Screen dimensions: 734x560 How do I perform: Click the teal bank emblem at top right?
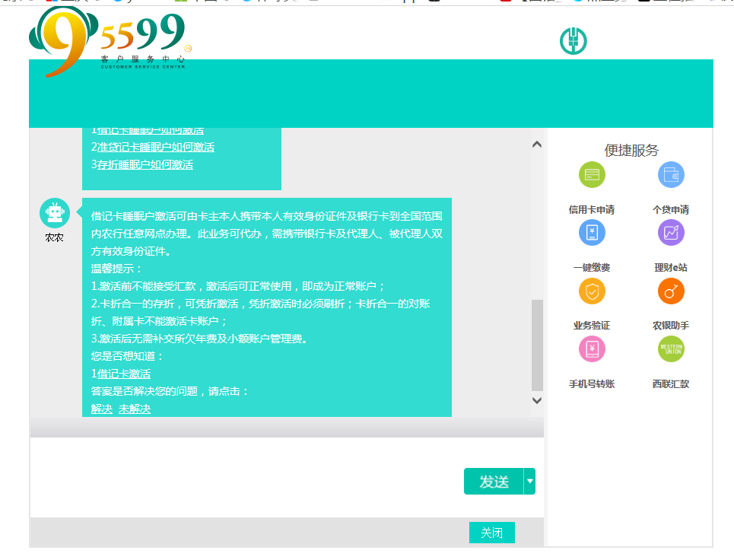pos(572,41)
